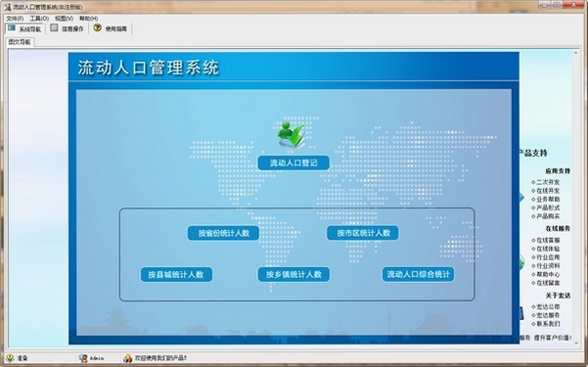
Task: Open 流动人口登记 registration button
Action: (x=294, y=162)
